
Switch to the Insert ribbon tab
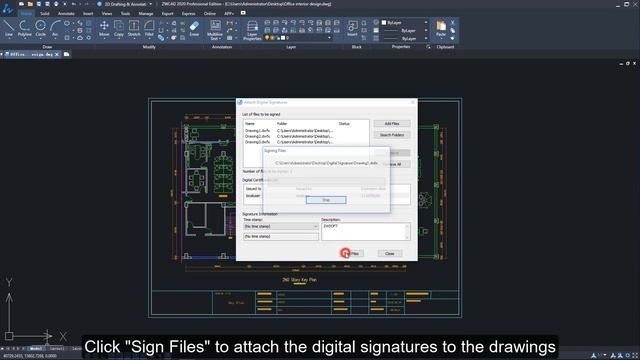[x=88, y=13]
